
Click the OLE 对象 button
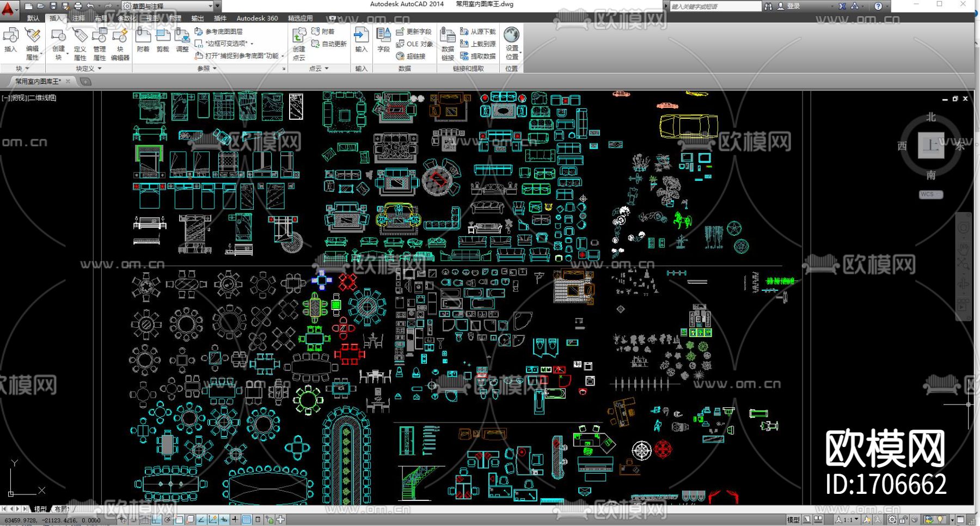414,44
